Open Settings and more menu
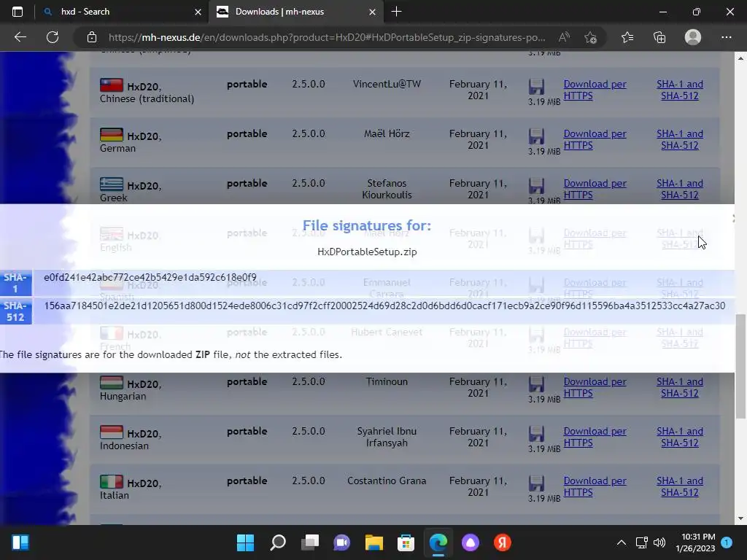Viewport: 747px width, 560px height. tap(727, 37)
